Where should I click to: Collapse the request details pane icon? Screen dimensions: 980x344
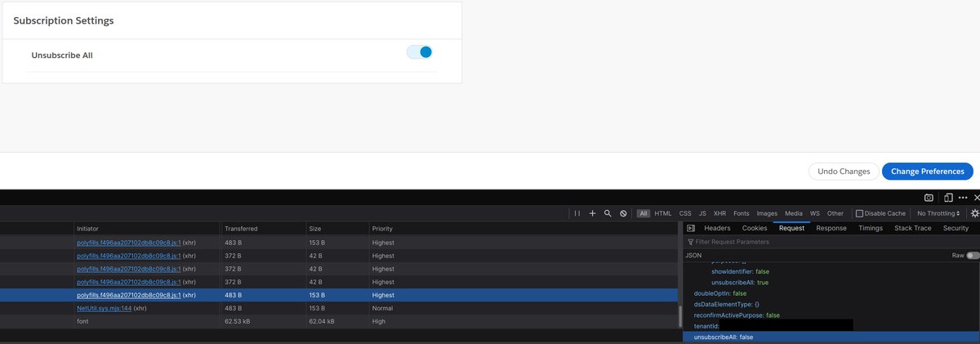point(690,228)
